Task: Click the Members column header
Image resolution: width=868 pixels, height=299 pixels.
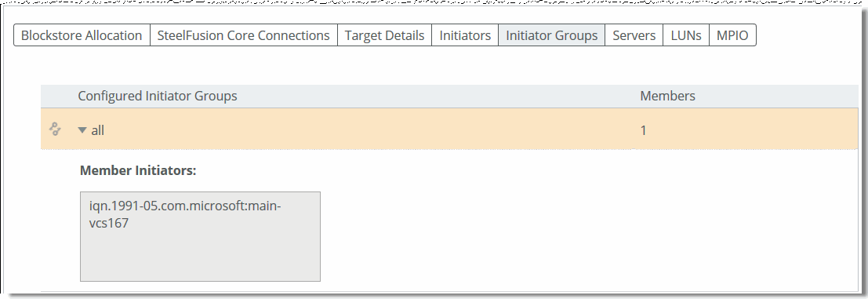Action: 667,96
